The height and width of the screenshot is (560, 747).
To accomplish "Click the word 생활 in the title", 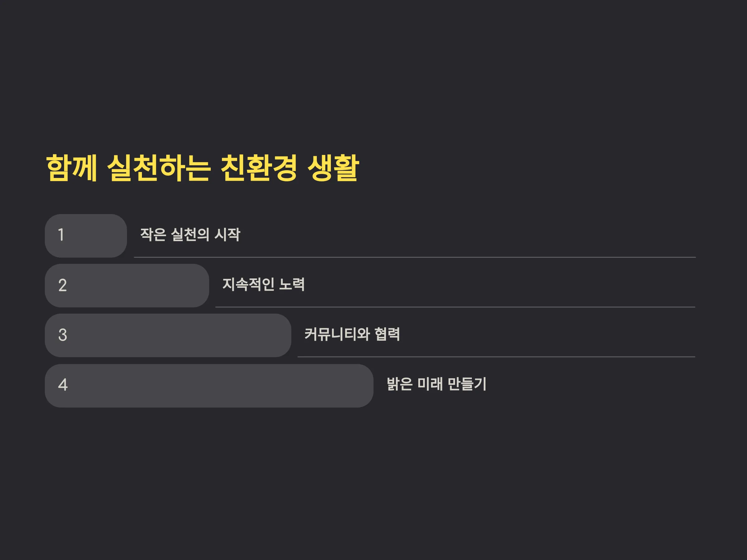I will pos(333,168).
